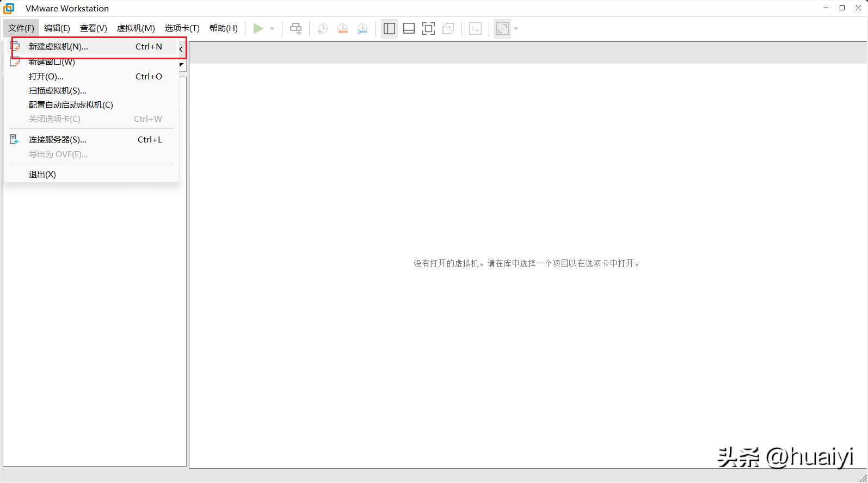Select 打开(O)... menu entry
The width and height of the screenshot is (868, 483).
coord(91,77)
